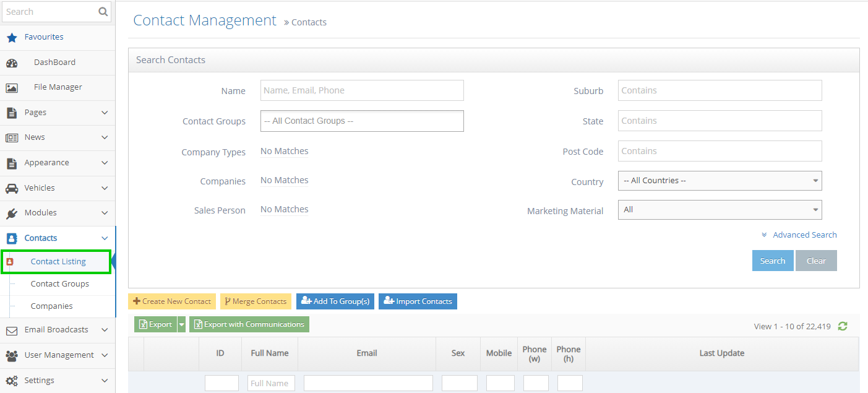Expand the Export button's dropdown arrow
Image resolution: width=868 pixels, height=393 pixels.
181,324
